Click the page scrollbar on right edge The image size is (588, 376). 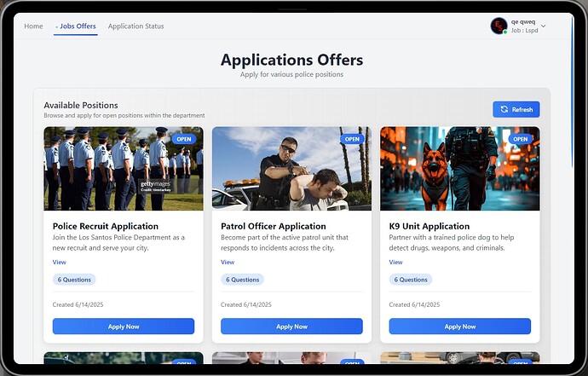click(x=572, y=92)
